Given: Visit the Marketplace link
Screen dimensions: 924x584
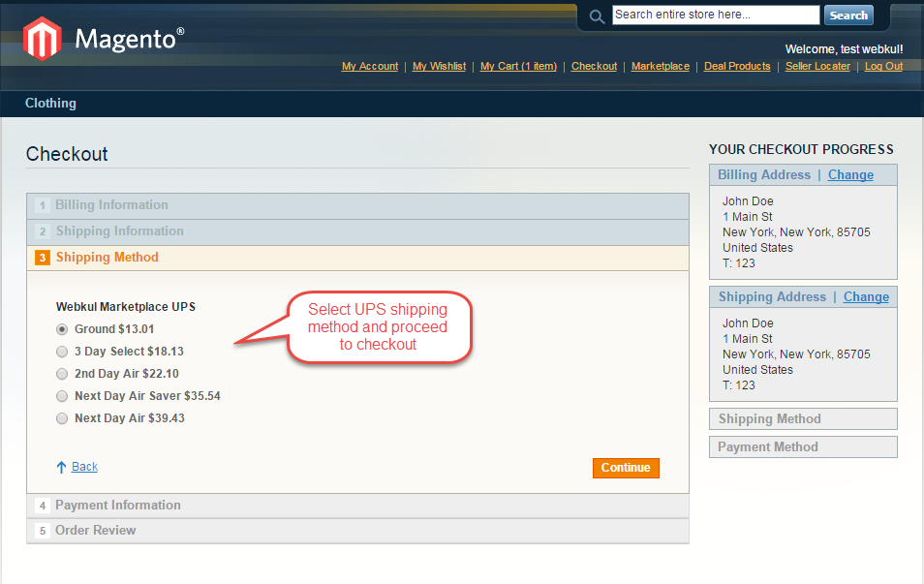Looking at the screenshot, I should point(661,66).
